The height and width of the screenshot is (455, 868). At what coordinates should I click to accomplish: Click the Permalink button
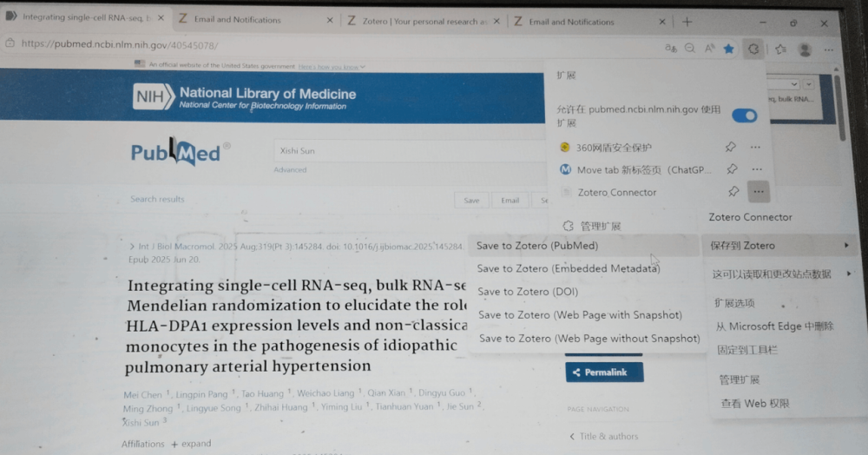(604, 372)
